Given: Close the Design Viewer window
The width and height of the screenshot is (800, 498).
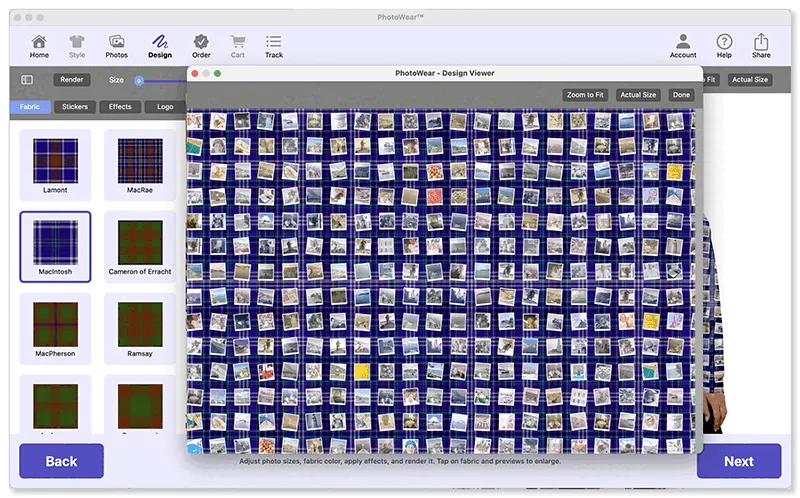Looking at the screenshot, I should click(x=195, y=73).
